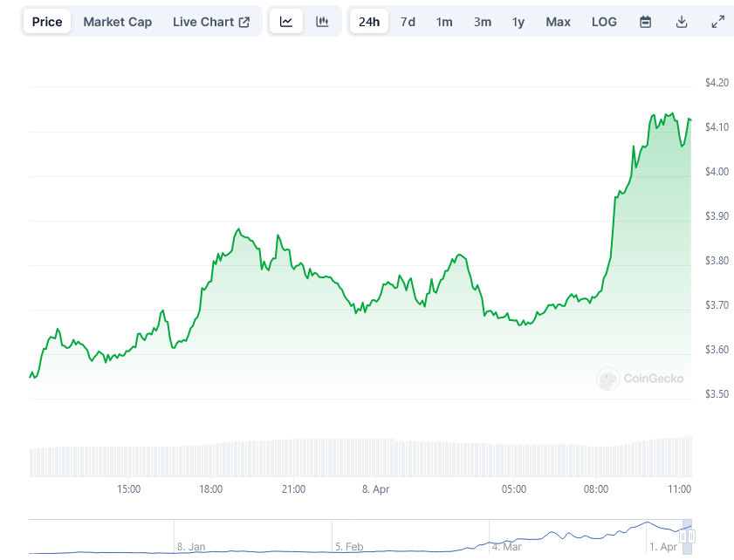
Task: Click the $3.90 price axis label
Action: point(717,216)
